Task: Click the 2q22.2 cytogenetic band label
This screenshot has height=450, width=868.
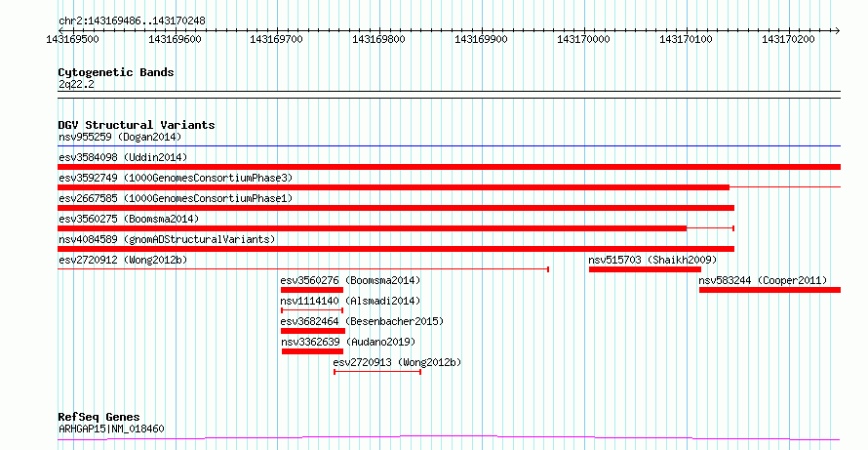Action: coord(76,84)
